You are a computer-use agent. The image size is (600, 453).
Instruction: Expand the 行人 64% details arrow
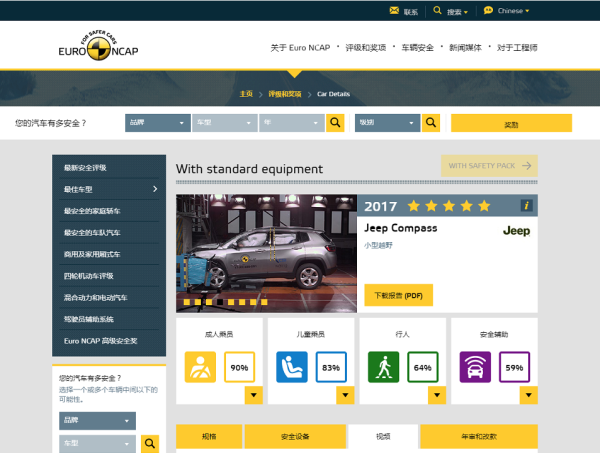pos(437,395)
